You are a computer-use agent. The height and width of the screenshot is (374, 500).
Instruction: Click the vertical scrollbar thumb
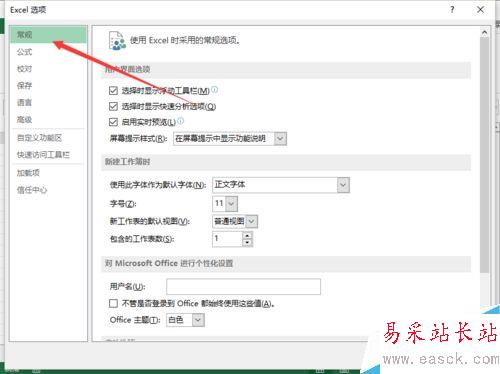[484, 155]
